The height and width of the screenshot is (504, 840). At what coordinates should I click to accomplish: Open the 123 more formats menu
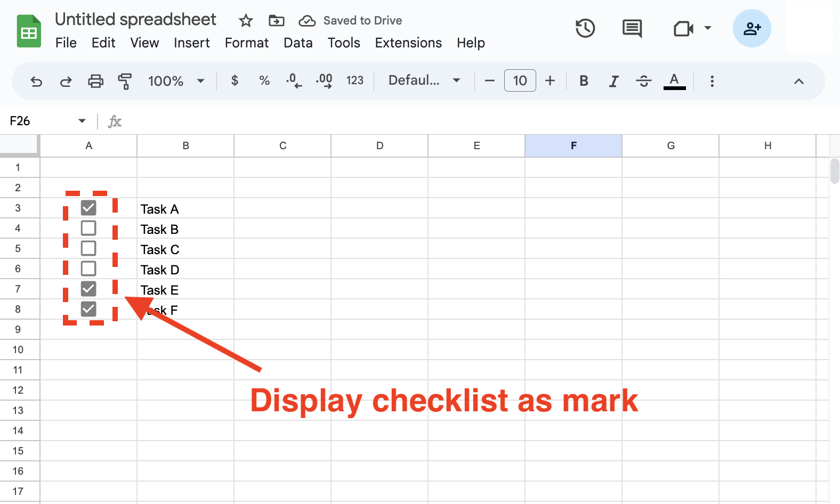tap(355, 80)
